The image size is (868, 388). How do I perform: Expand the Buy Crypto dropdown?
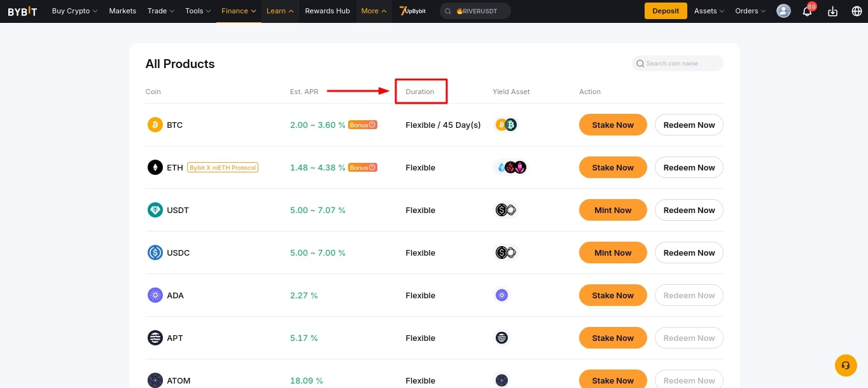click(x=74, y=11)
